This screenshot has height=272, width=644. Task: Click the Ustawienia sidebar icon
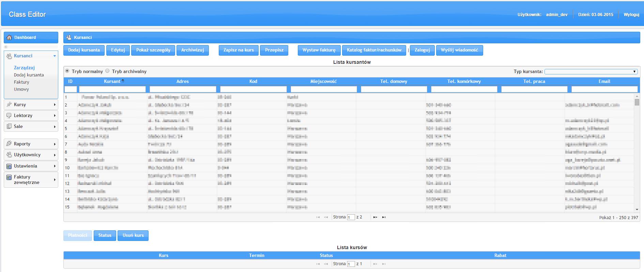point(9,166)
